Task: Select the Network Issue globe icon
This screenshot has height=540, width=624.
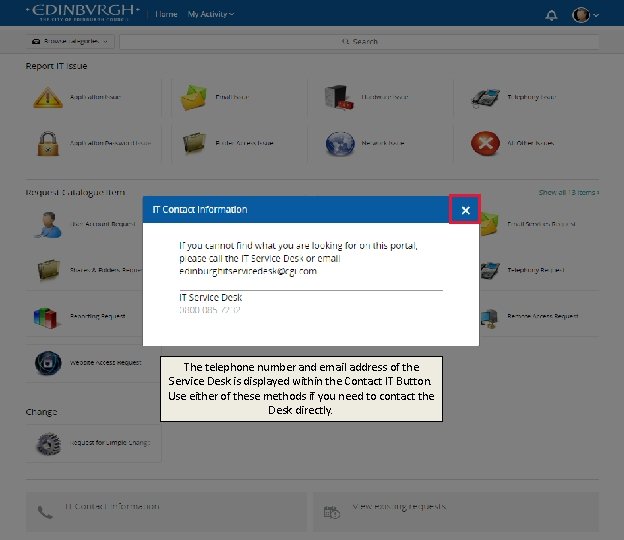Action: 340,143
